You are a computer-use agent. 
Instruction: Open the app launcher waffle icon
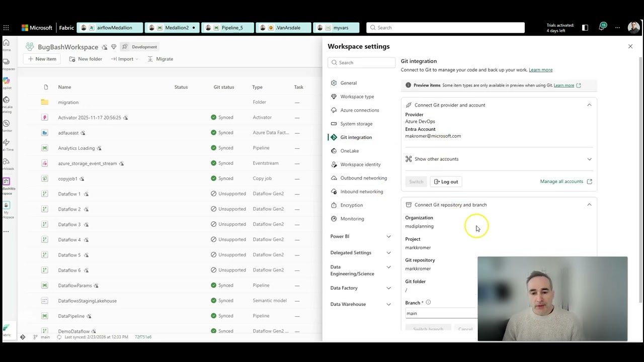click(x=6, y=28)
